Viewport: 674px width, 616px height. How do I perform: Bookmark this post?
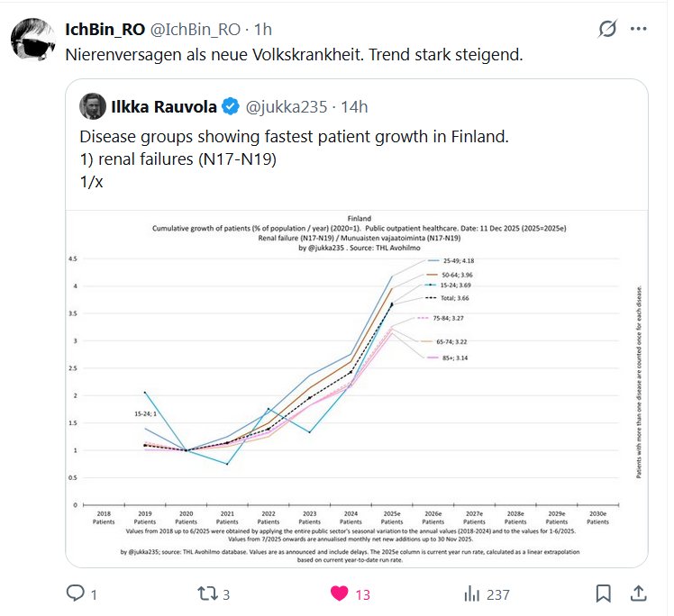click(x=604, y=593)
